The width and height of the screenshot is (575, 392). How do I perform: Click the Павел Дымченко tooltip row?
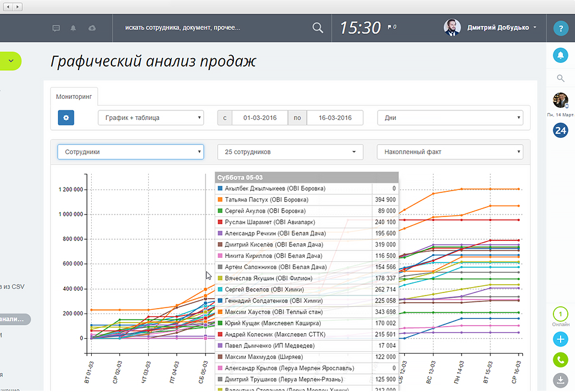[306, 346]
